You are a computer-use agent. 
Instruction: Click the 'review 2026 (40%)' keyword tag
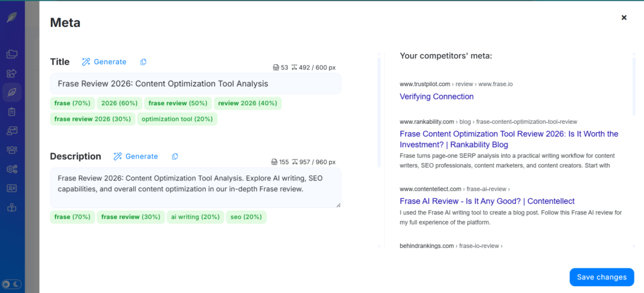pyautogui.click(x=248, y=103)
